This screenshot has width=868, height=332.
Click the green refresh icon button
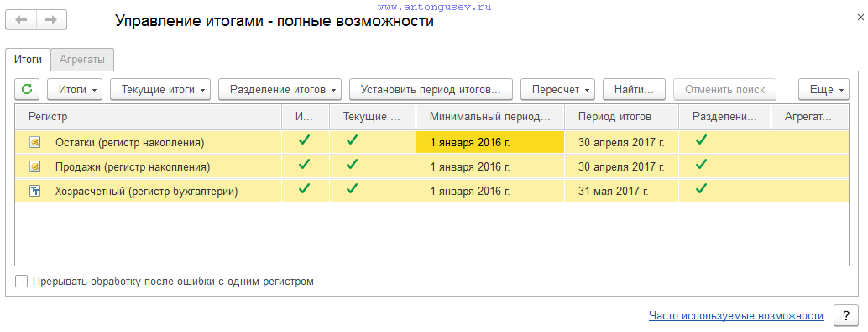pos(27,89)
